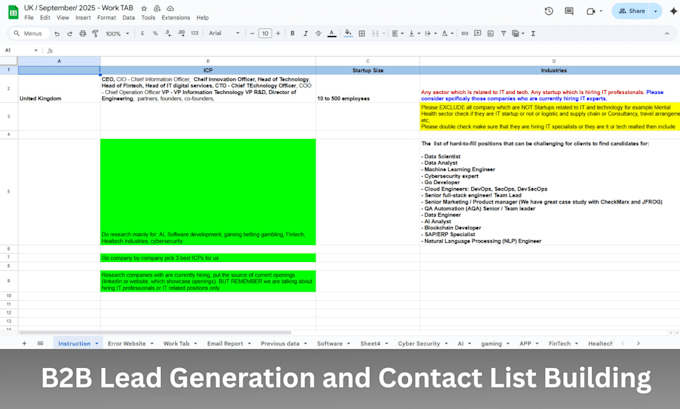The image size is (680, 409).
Task: Activate the paint format tool
Action: (x=95, y=33)
